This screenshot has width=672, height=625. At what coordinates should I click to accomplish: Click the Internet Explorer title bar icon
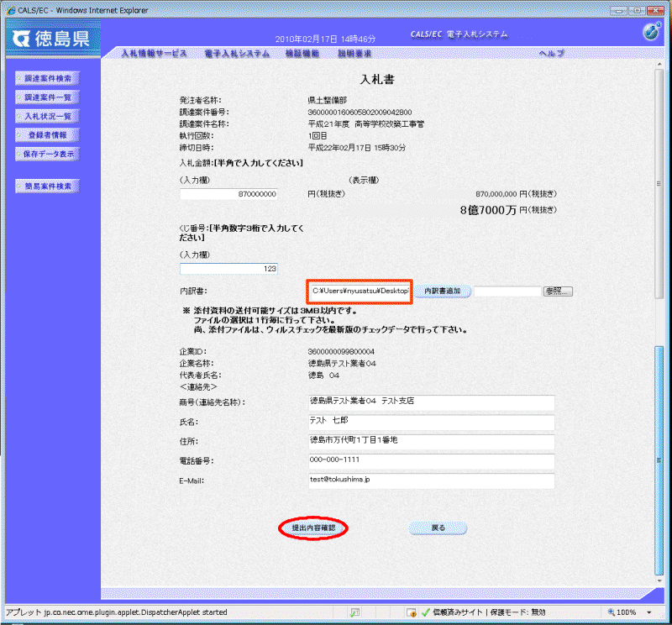pos(10,9)
